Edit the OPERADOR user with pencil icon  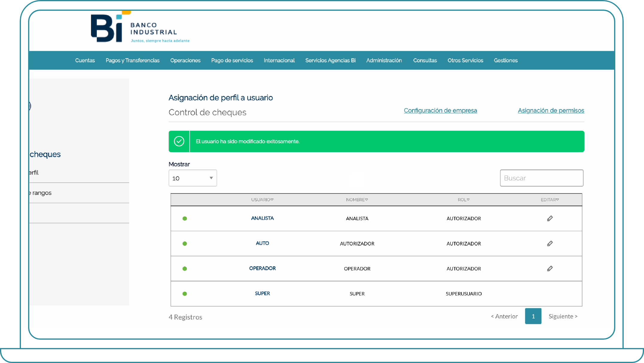[x=550, y=269]
